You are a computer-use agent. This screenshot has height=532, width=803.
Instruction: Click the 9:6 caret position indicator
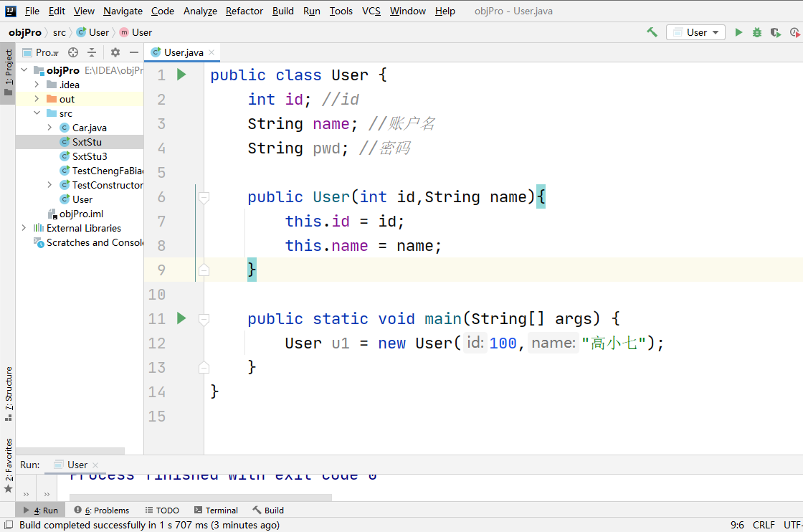pos(737,525)
